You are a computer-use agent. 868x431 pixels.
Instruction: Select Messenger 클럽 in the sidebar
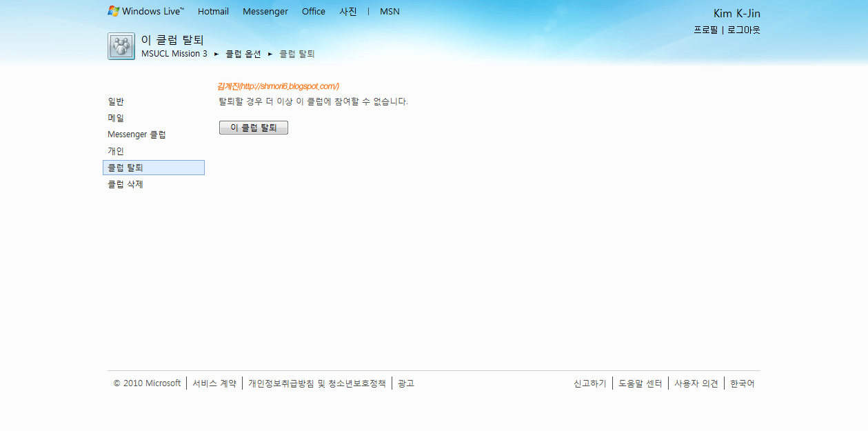[137, 134]
